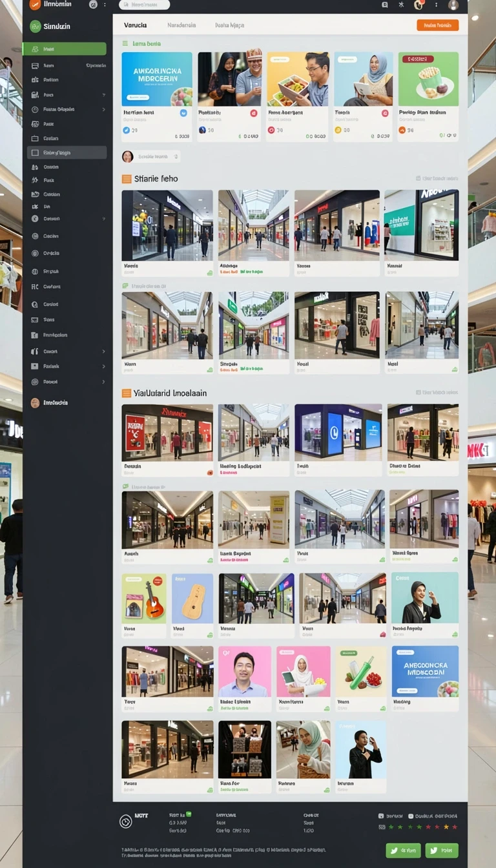Click the small round icon beside the top-left logo title
This screenshot has height=868, width=496.
coord(93,5)
